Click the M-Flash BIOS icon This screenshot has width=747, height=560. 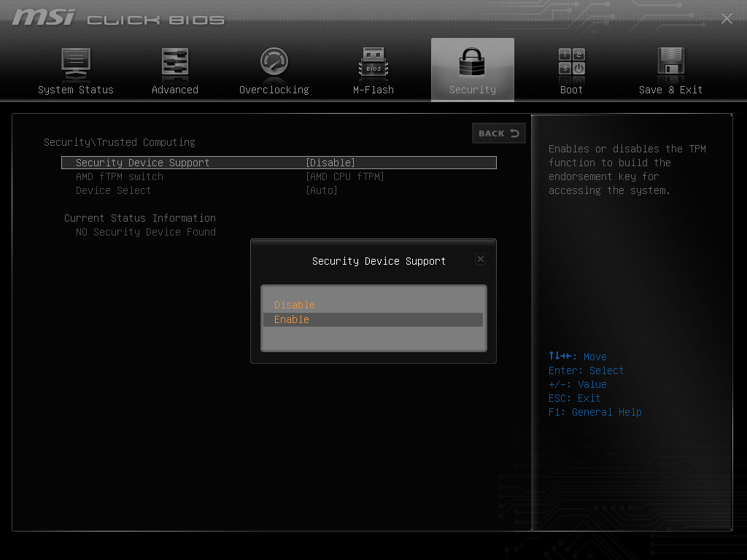point(373,69)
